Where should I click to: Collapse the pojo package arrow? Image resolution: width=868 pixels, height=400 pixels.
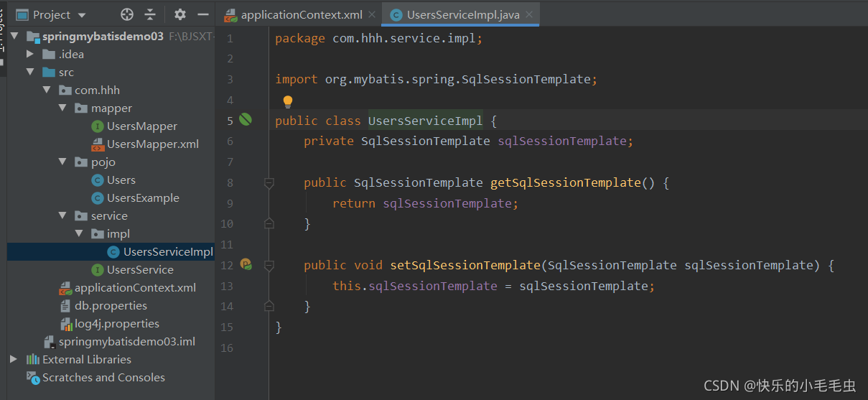click(62, 162)
